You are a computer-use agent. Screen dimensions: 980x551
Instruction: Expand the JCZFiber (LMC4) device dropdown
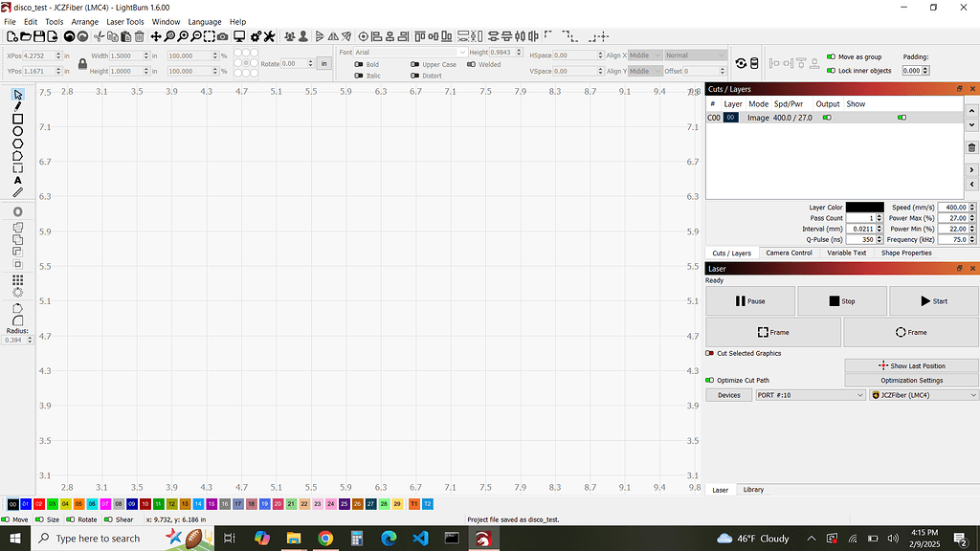point(924,395)
